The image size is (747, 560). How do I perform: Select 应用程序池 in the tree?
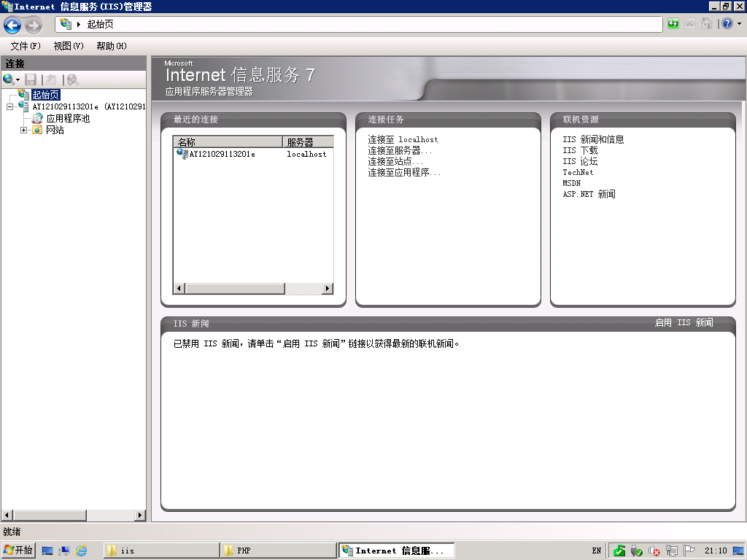68,119
